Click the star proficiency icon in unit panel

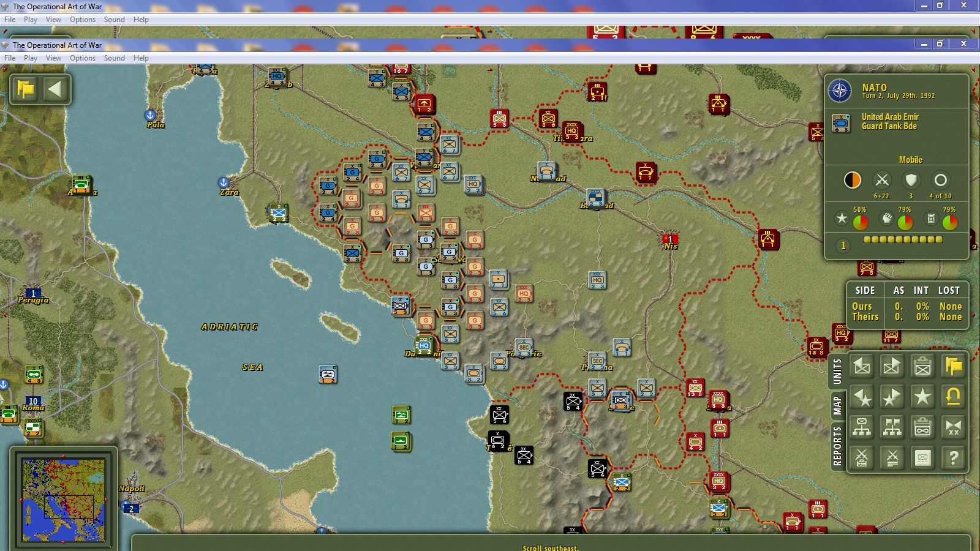(x=842, y=218)
